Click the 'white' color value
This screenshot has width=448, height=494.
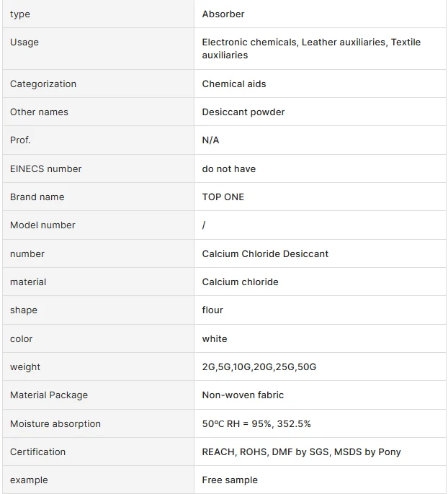point(215,339)
